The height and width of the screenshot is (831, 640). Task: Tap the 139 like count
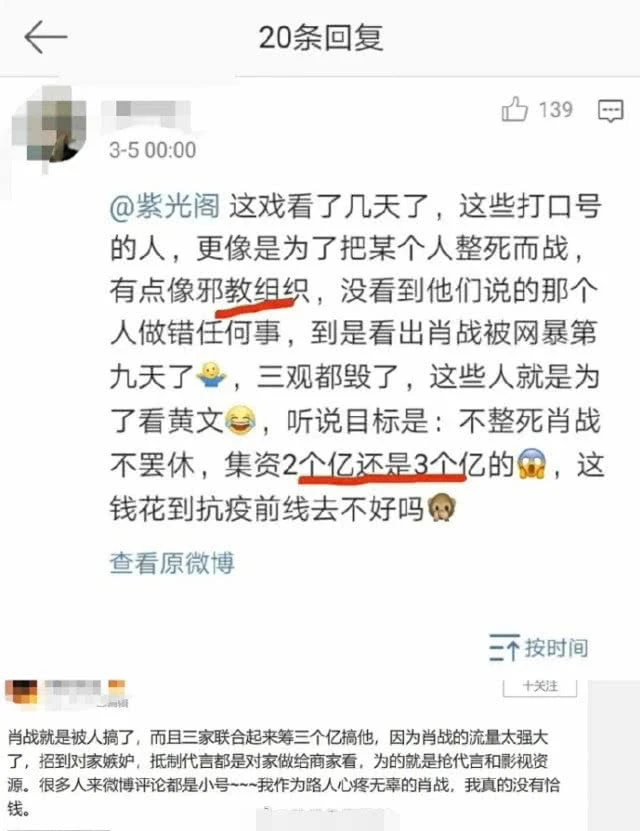555,110
